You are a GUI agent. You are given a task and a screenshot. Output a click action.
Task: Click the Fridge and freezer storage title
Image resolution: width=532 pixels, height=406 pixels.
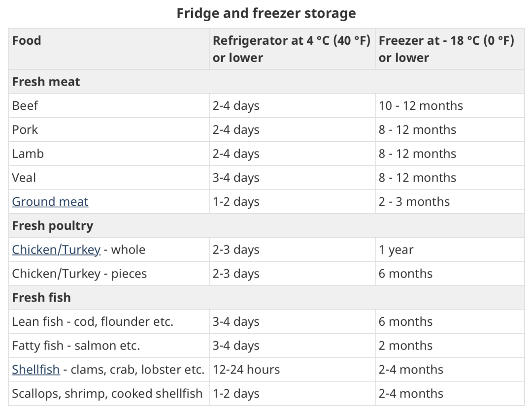[266, 13]
